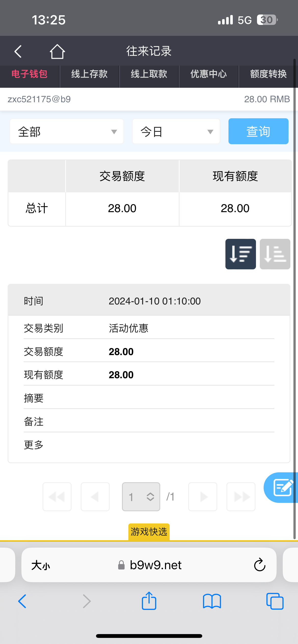Open the 游戏快选 quick game panel

coord(149,532)
